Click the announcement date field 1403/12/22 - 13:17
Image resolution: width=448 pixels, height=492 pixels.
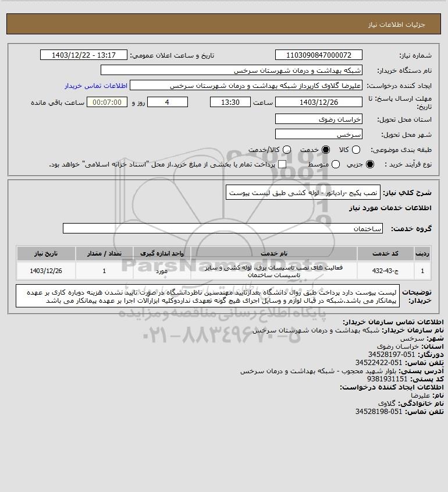pos(84,55)
